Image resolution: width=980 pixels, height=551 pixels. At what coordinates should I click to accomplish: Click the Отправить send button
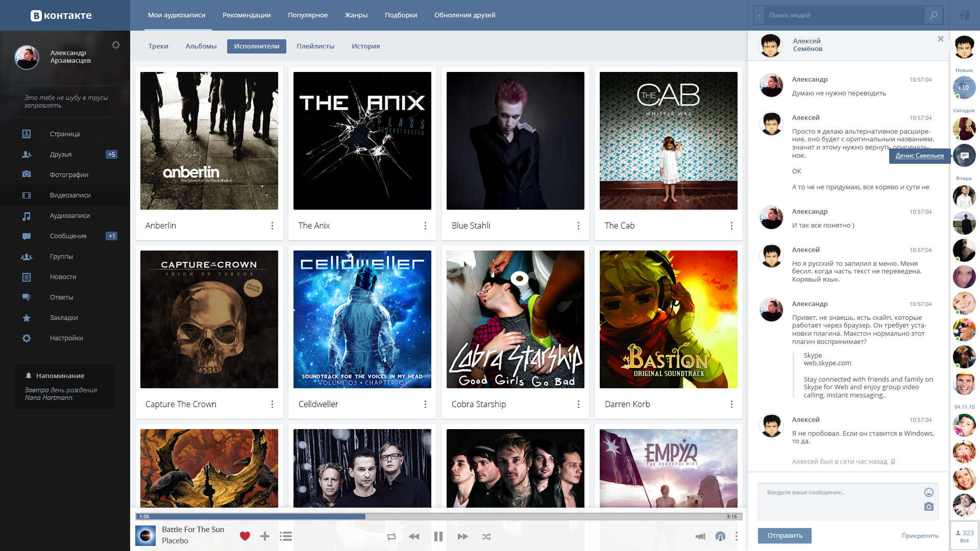(785, 536)
